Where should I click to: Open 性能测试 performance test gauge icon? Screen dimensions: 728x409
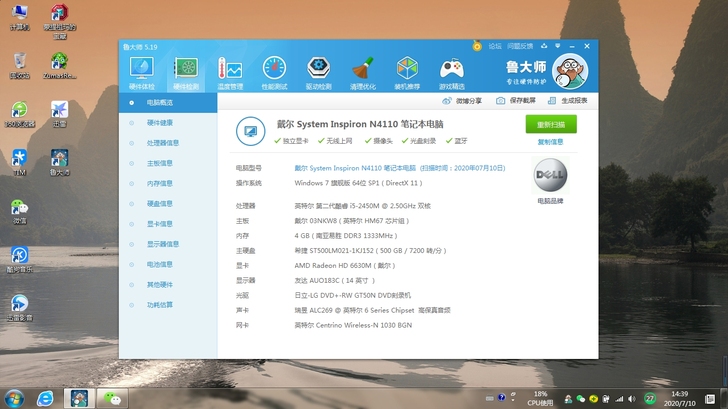pyautogui.click(x=274, y=72)
